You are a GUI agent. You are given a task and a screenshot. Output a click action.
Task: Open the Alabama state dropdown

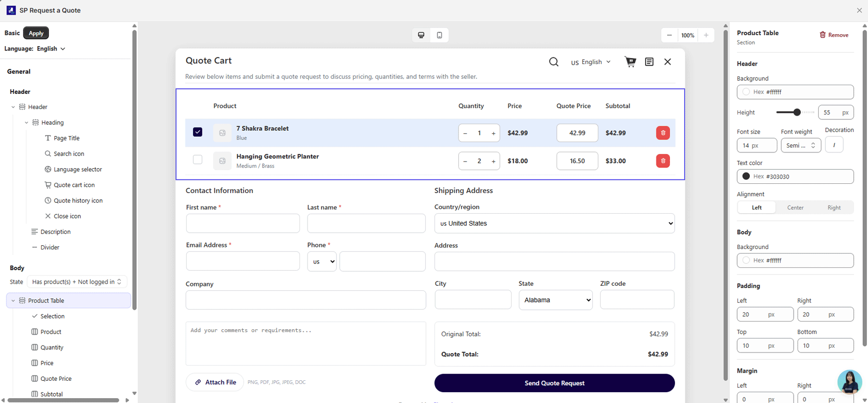tap(556, 300)
